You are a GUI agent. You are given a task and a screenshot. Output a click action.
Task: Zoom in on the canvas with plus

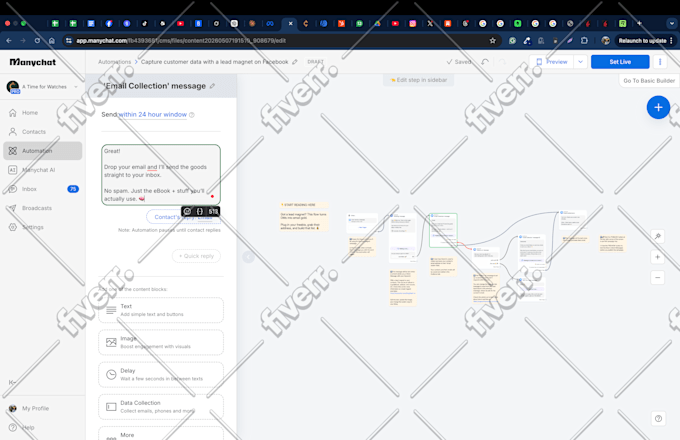pos(657,257)
